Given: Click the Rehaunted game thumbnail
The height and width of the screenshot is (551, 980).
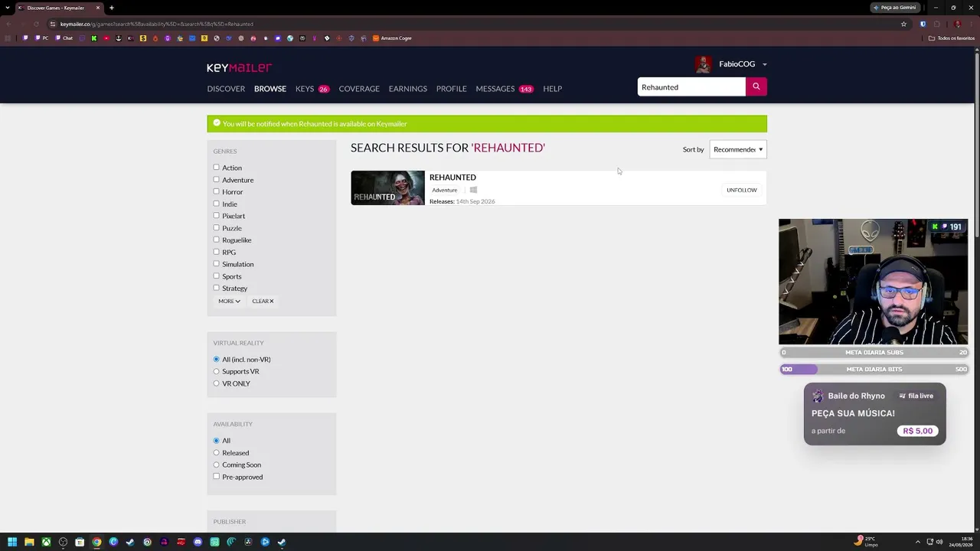Looking at the screenshot, I should click(x=387, y=187).
